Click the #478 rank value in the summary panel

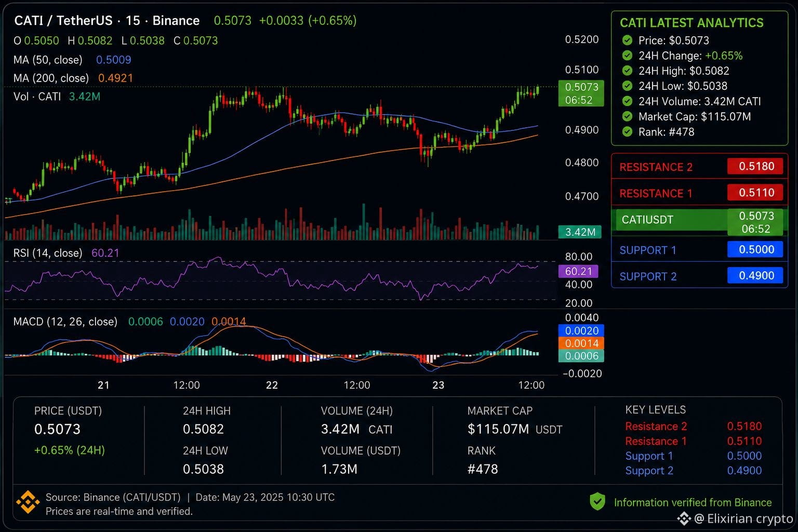(x=483, y=469)
